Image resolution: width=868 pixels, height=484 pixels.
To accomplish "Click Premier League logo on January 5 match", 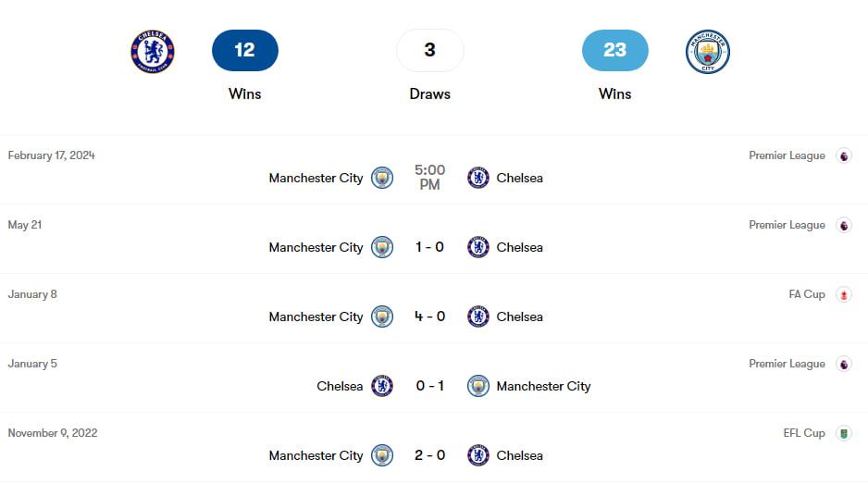I will pyautogui.click(x=843, y=365).
